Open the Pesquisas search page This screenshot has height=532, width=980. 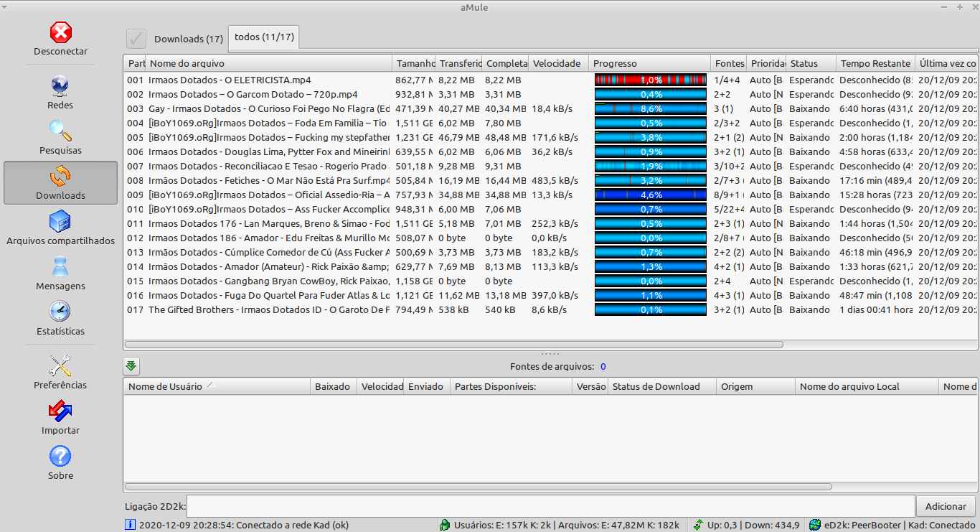(60, 132)
